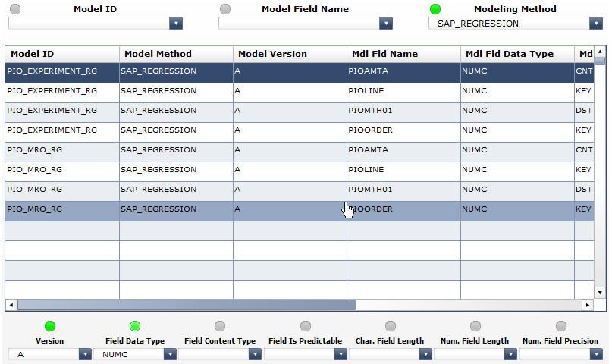The image size is (612, 364).
Task: Click the horizontal scroll left arrow
Action: pyautogui.click(x=11, y=305)
